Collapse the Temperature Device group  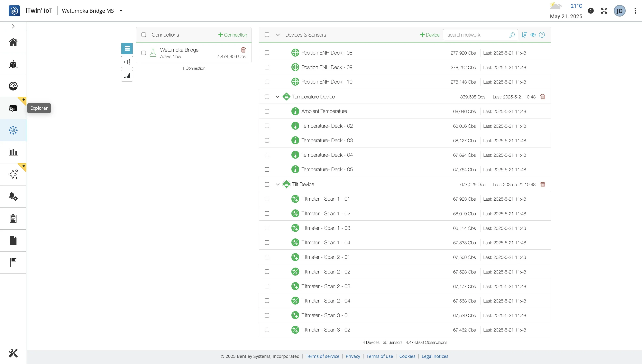277,97
